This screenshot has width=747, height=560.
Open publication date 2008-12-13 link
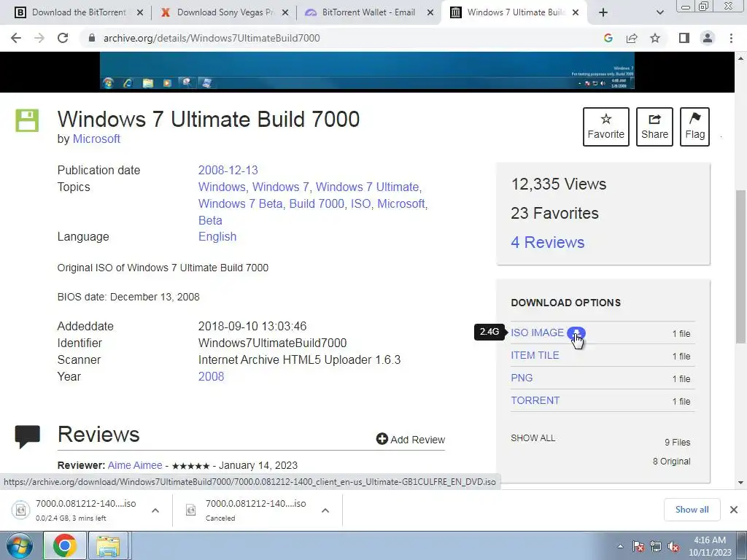coord(228,171)
